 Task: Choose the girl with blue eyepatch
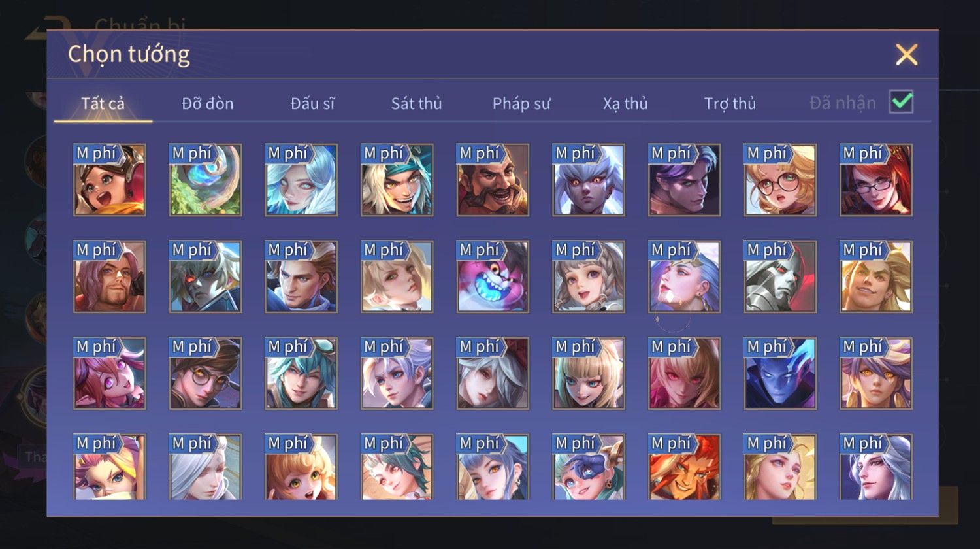[x=588, y=467]
